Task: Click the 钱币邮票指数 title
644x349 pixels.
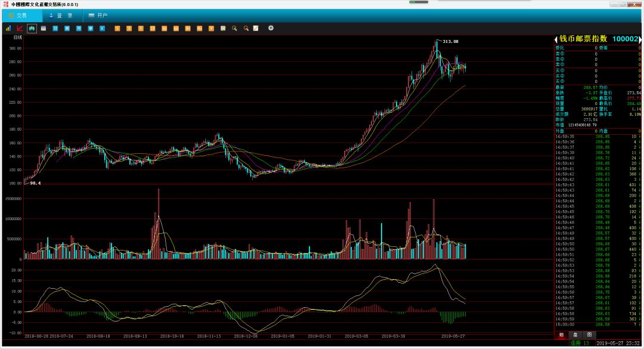Action: pyautogui.click(x=583, y=39)
